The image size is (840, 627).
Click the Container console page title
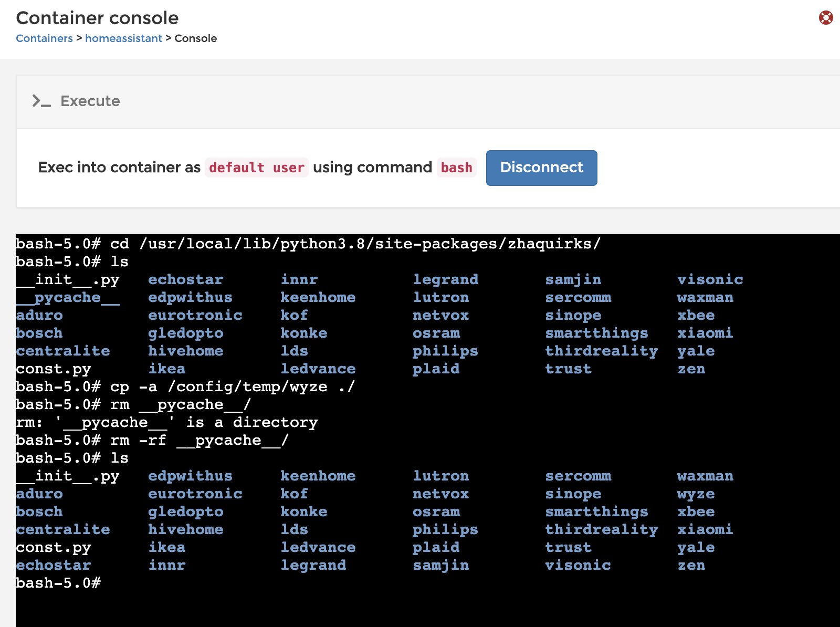click(98, 18)
